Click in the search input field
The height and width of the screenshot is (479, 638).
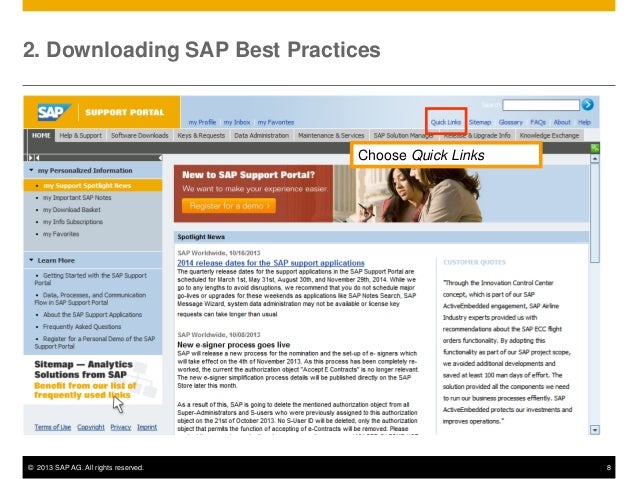[541, 105]
